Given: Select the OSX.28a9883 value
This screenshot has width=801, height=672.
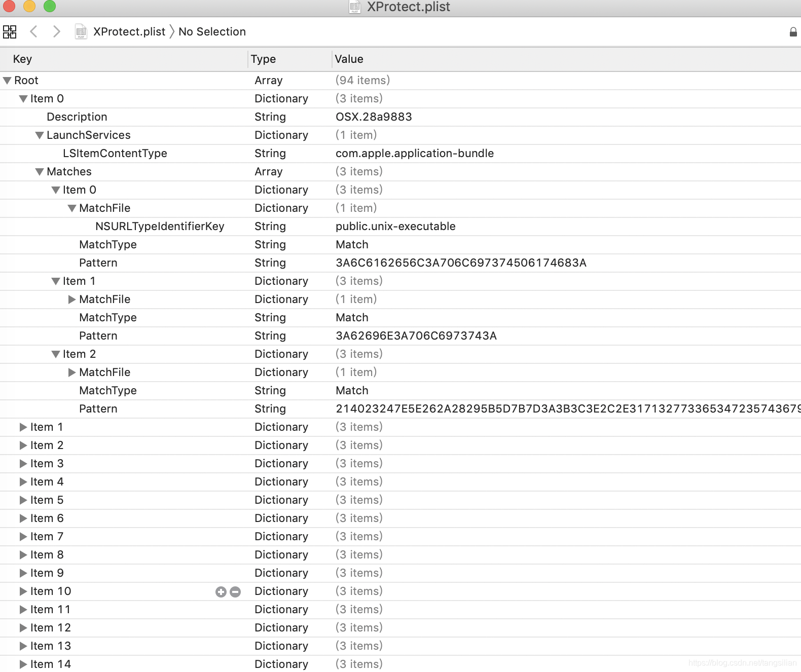Looking at the screenshot, I should [x=374, y=117].
